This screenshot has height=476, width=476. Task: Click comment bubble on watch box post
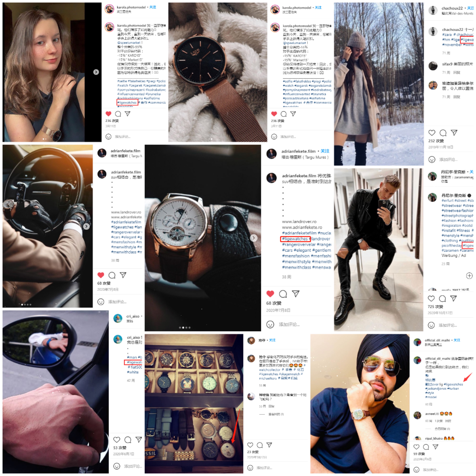(260, 445)
